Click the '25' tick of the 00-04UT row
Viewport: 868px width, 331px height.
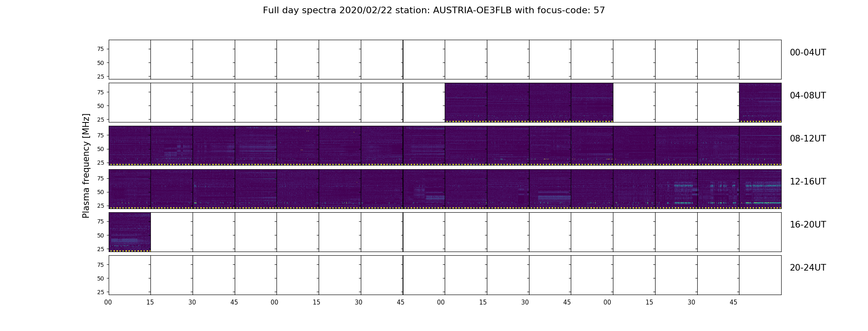(x=100, y=77)
